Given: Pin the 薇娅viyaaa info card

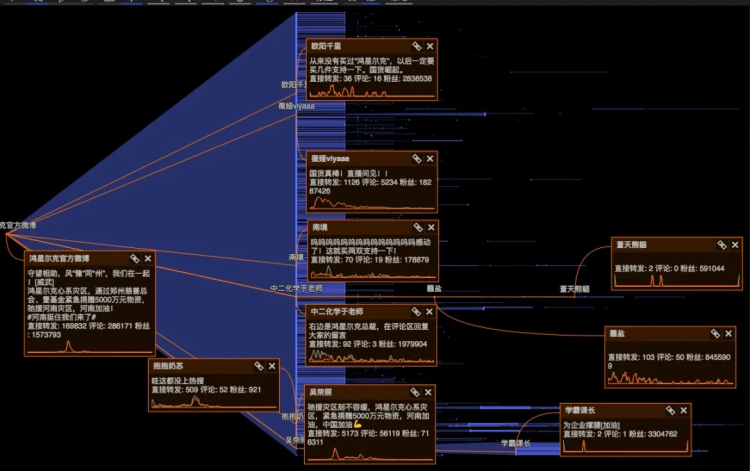Looking at the screenshot, I should (417, 158).
